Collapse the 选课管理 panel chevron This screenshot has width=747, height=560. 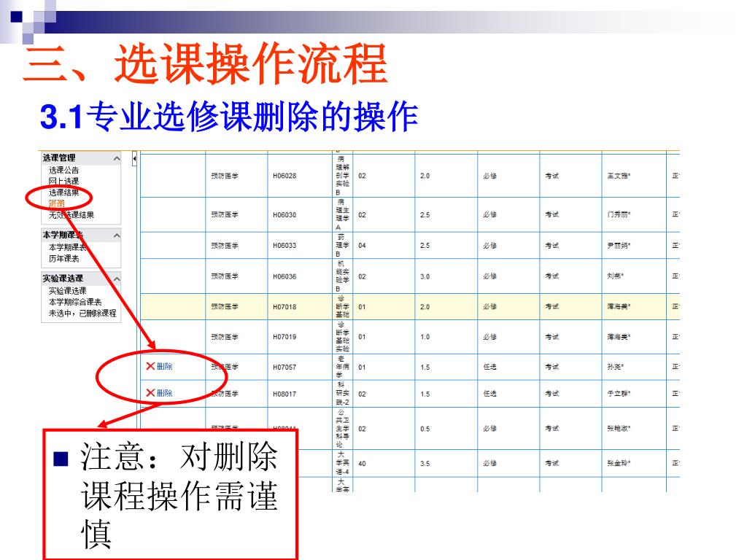[116, 158]
